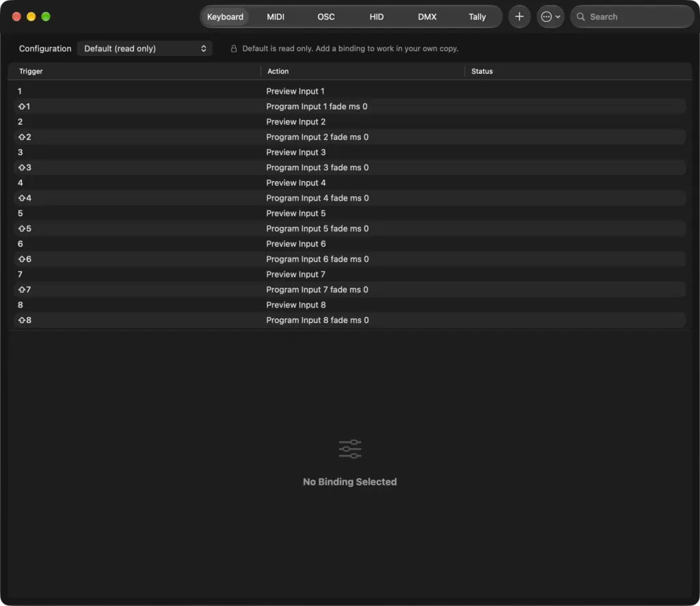Screen dimensions: 700x606
Task: Select the Preview Input 5 row
Action: pyautogui.click(x=349, y=213)
